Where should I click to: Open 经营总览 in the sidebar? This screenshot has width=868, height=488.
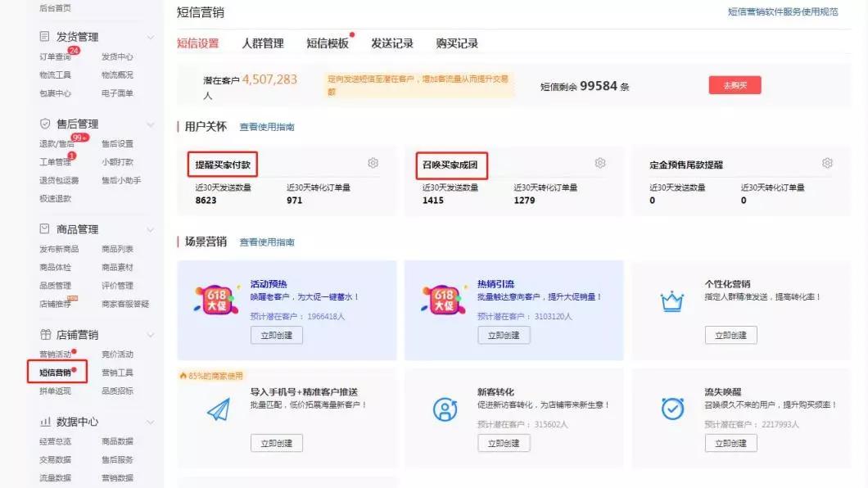click(x=55, y=441)
